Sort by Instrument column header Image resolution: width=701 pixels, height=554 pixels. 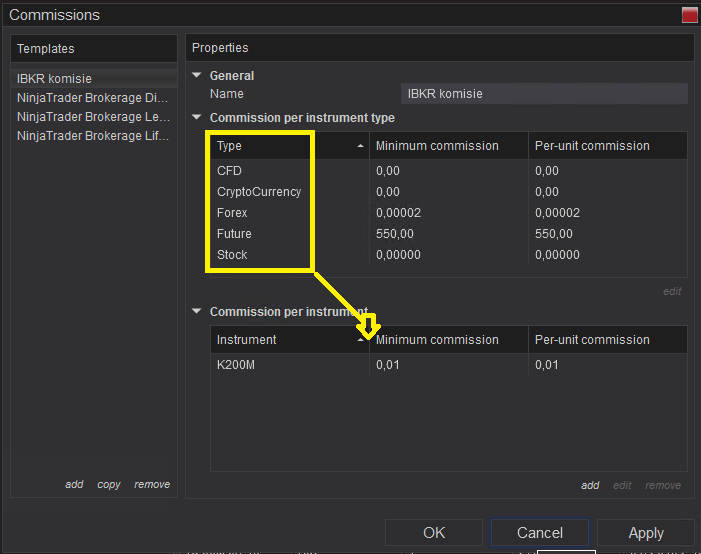click(290, 340)
